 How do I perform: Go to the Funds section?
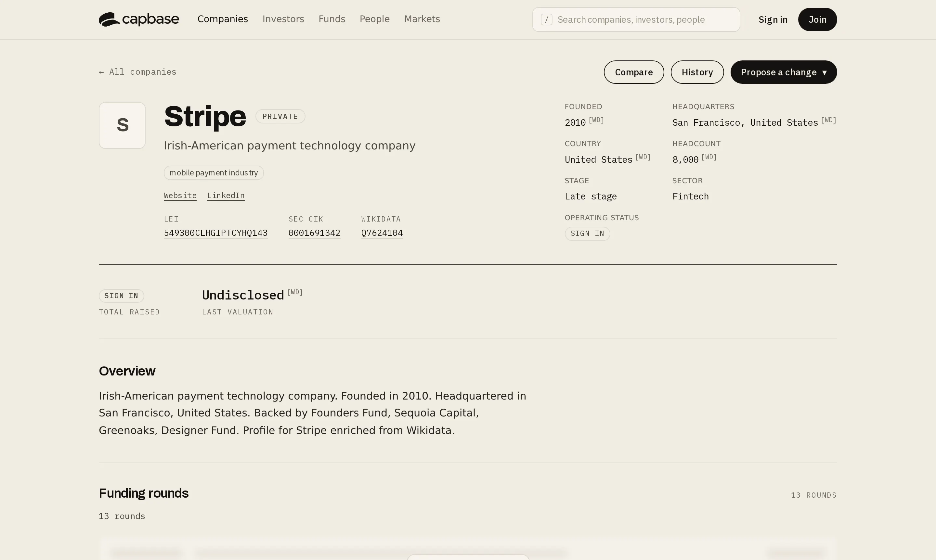click(332, 19)
